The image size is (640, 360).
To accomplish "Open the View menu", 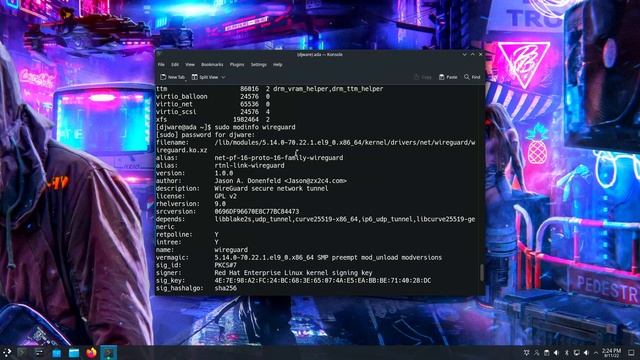I will [190, 64].
